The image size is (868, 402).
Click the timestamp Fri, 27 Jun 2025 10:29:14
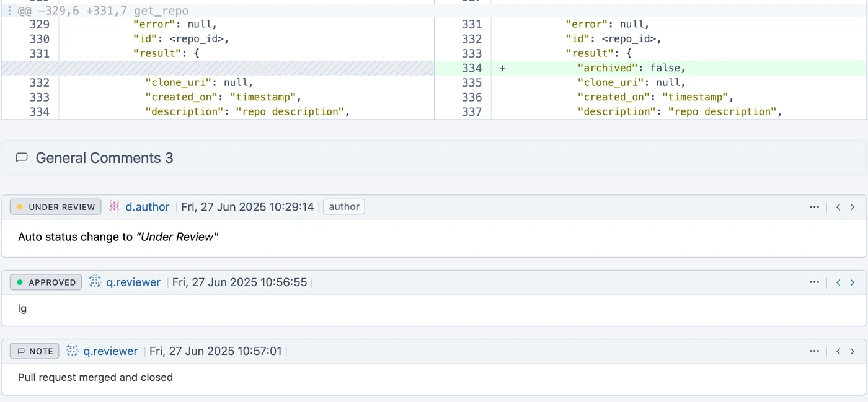pyautogui.click(x=248, y=207)
